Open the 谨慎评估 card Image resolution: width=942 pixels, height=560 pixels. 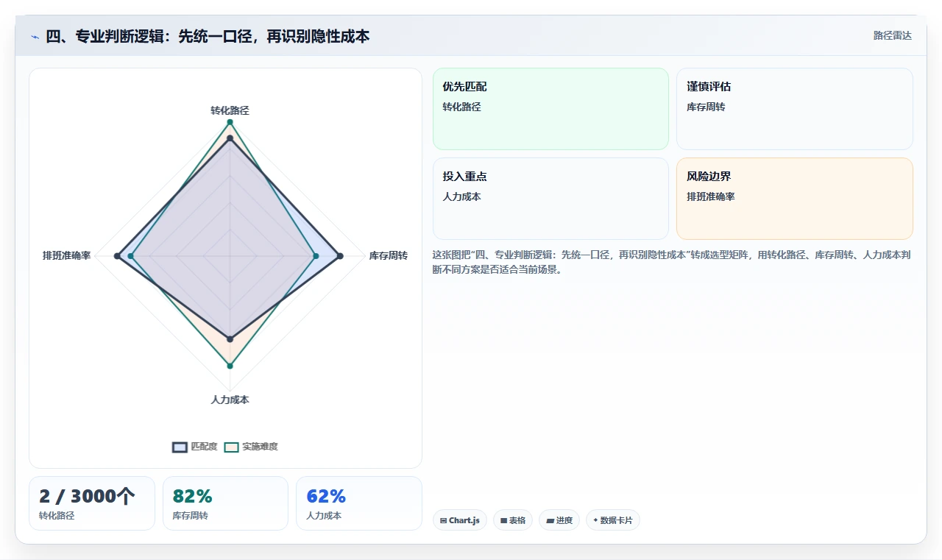pos(795,109)
